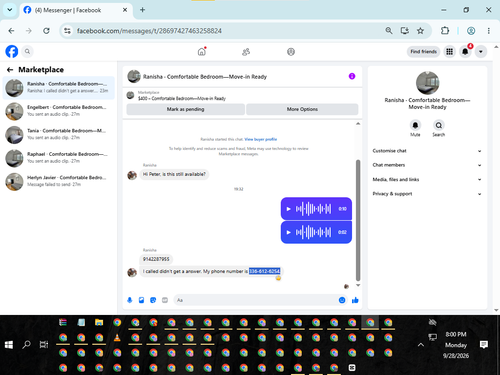Open the GIF picker icon
500x375 pixels.
pos(165,300)
